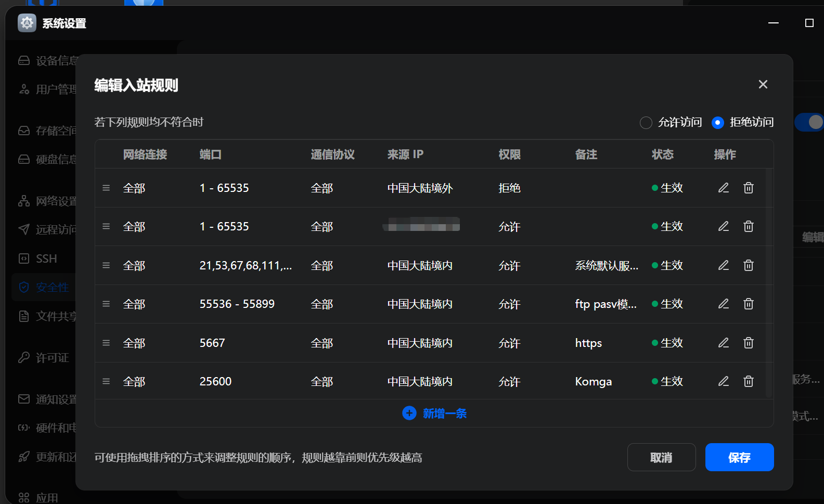Grab drag handle of 中国大陆境外 rule
Viewport: 824px width, 504px height.
106,188
